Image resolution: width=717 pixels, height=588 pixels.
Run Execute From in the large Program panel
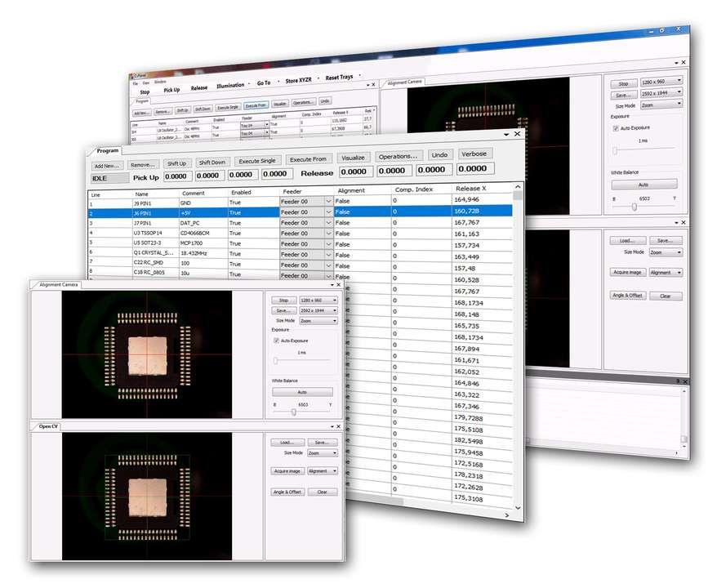[x=308, y=159]
